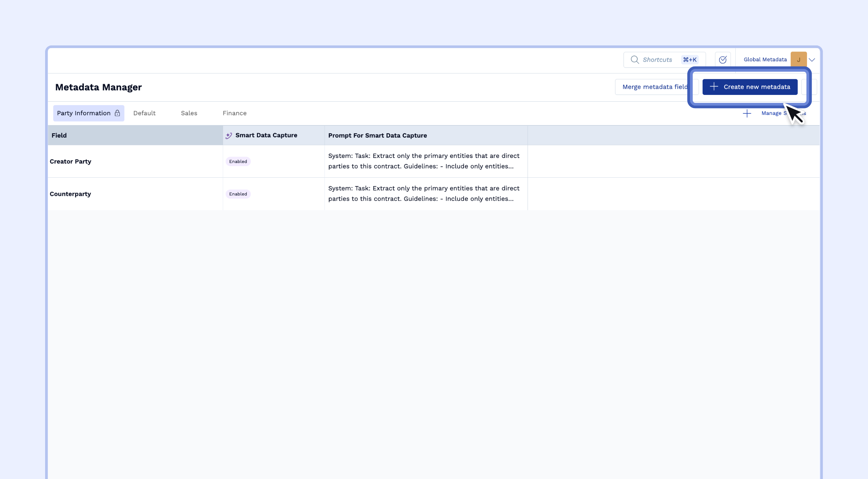Expand the account dropdown chevron
868x479 pixels.
(x=812, y=60)
